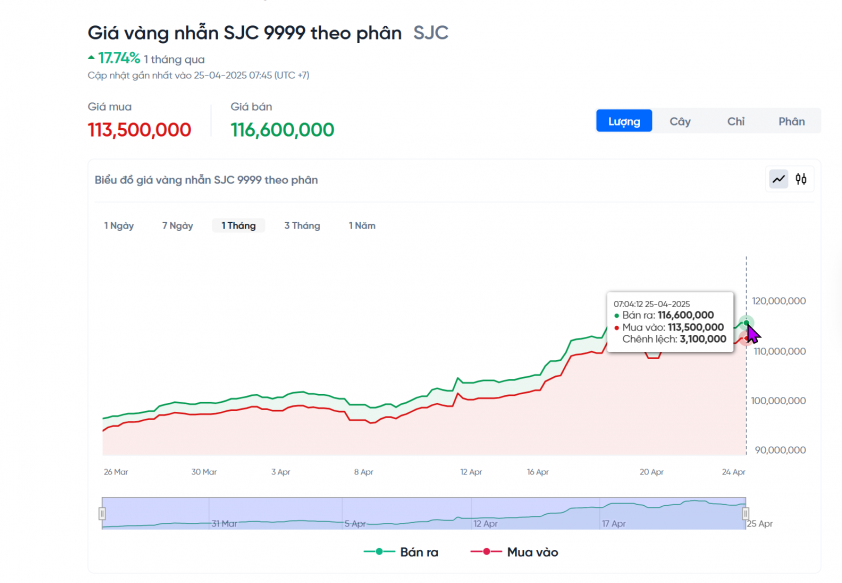Image resolution: width=842 pixels, height=583 pixels.
Task: Choose the Cây unit option
Action: pyautogui.click(x=680, y=121)
